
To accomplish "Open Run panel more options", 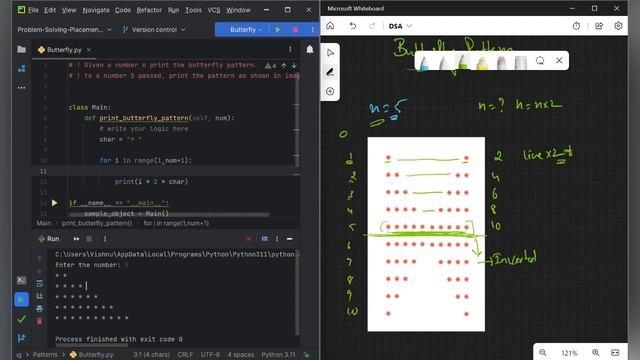I will (277, 239).
